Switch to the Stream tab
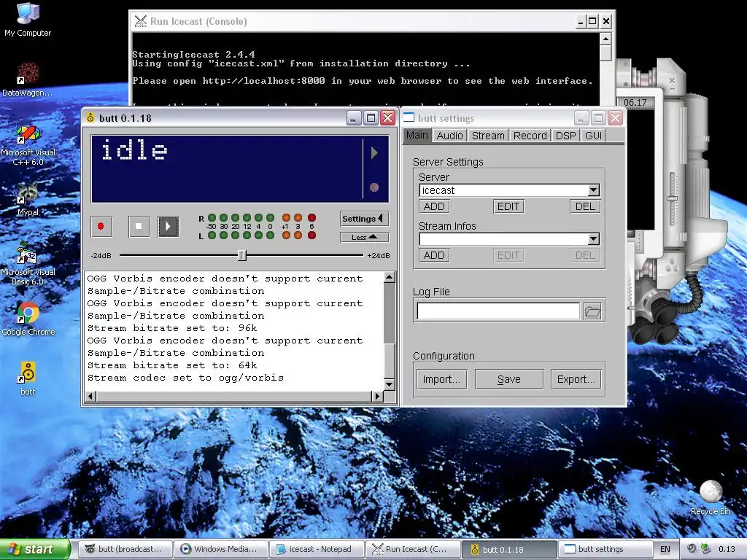747x560 pixels. point(488,136)
